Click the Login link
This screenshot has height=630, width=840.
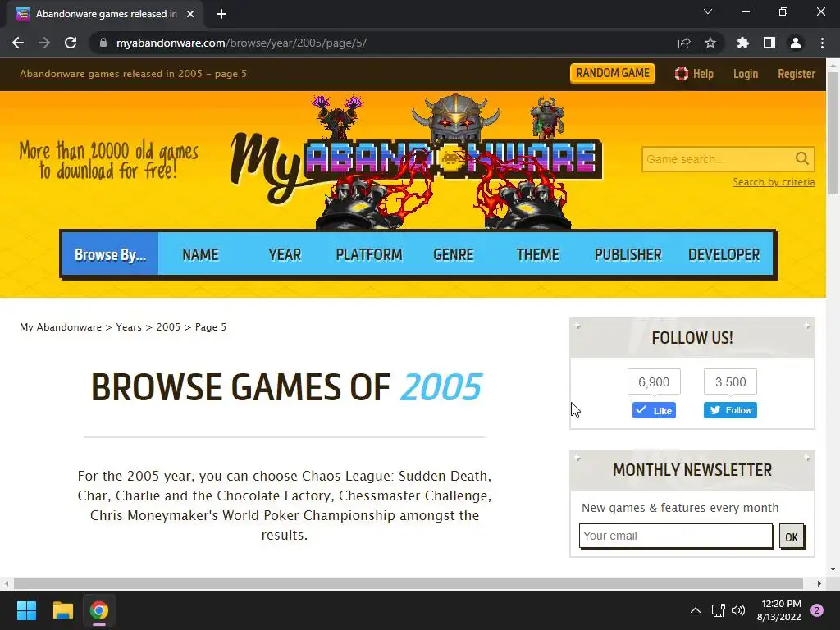(745, 73)
